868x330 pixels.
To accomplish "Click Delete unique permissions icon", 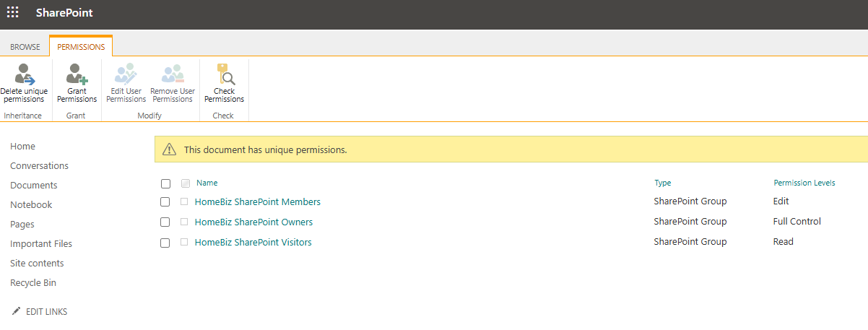I will click(x=25, y=74).
